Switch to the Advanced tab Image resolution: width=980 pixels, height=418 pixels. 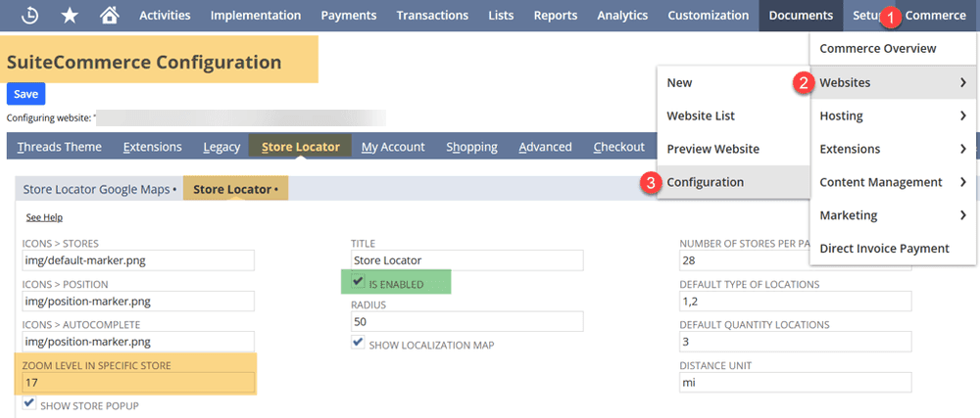[x=545, y=147]
